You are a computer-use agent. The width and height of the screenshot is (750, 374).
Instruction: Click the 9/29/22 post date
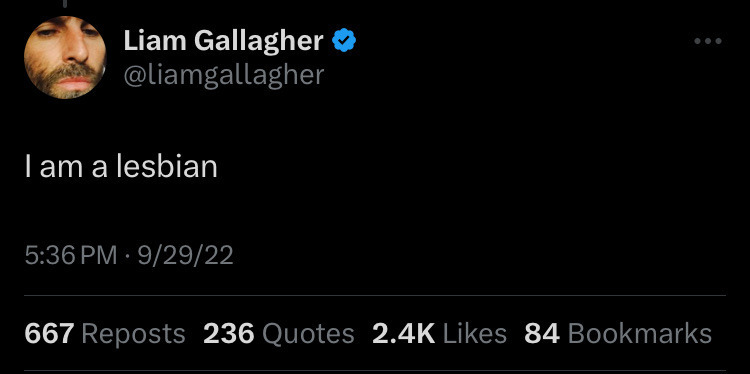pyautogui.click(x=186, y=255)
